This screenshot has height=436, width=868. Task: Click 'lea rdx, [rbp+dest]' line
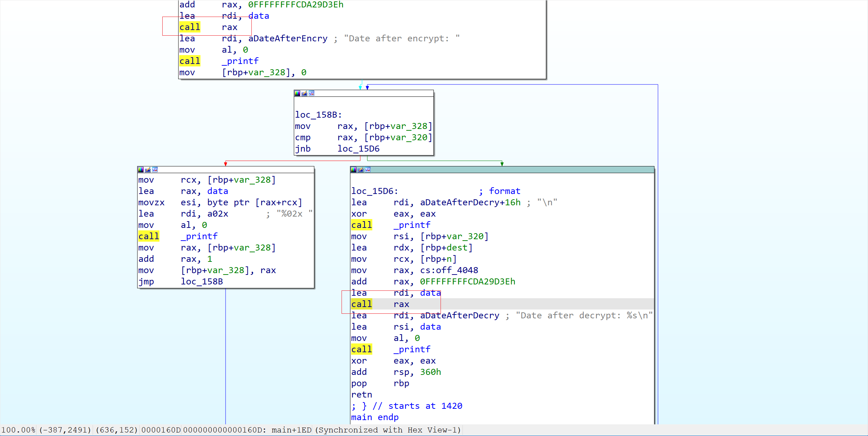click(412, 248)
